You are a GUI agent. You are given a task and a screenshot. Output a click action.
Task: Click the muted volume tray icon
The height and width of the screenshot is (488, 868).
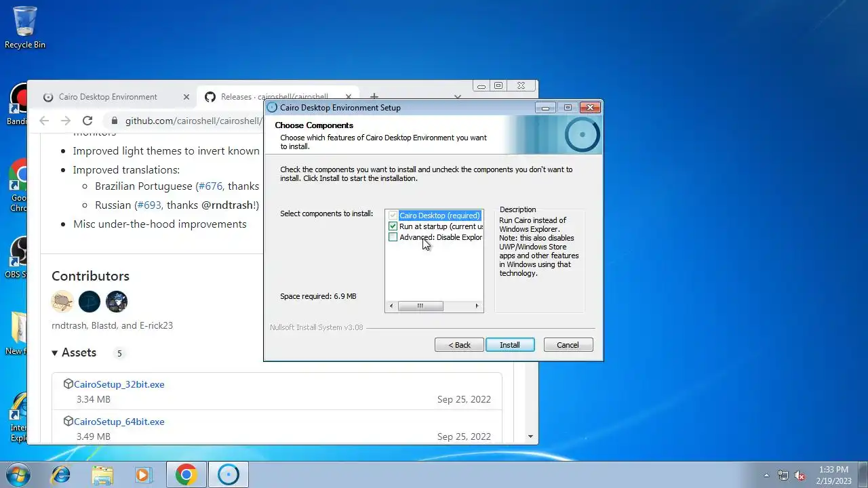point(800,475)
